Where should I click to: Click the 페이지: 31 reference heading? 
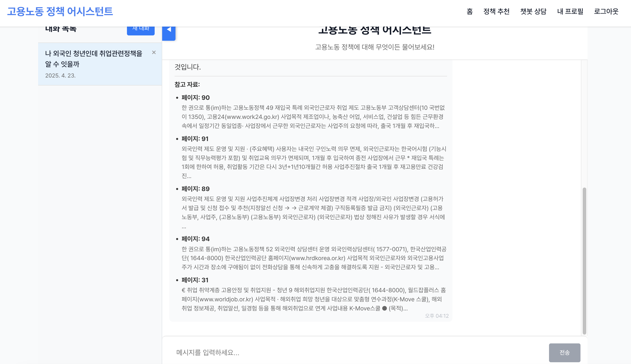pyautogui.click(x=195, y=280)
